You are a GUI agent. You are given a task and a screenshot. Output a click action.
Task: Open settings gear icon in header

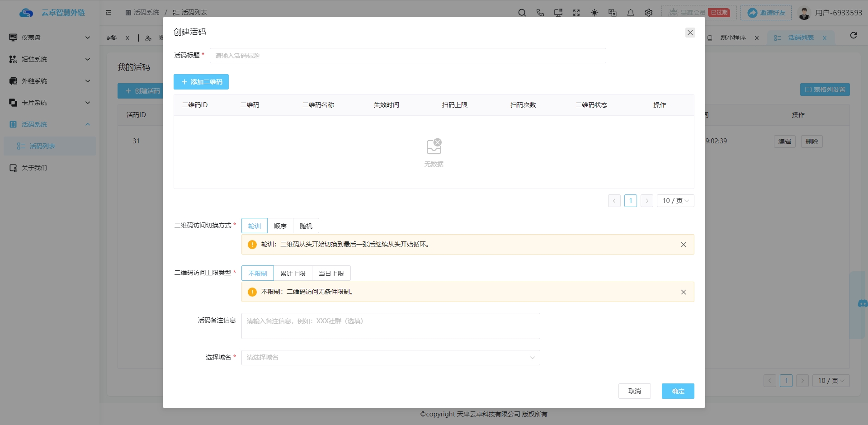(x=648, y=13)
